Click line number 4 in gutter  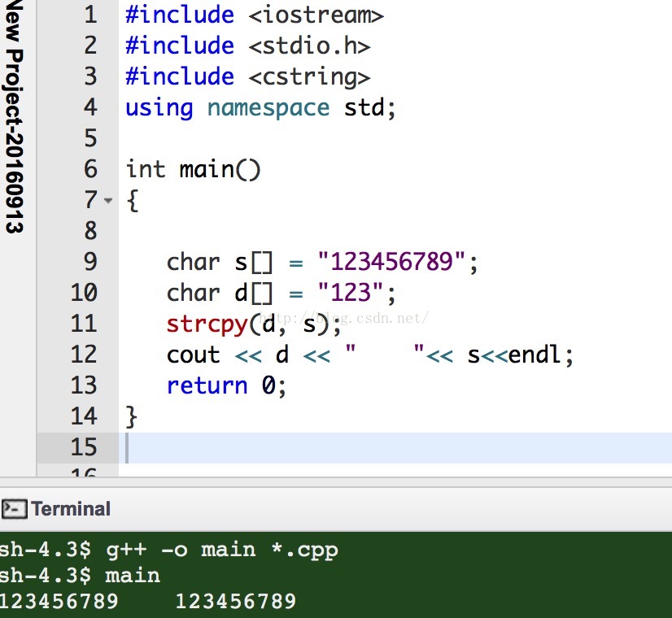coord(90,107)
